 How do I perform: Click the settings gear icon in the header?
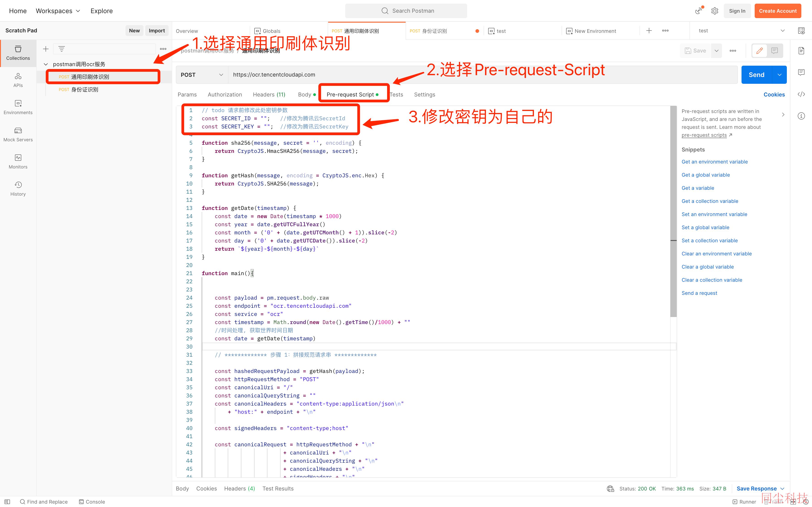pyautogui.click(x=715, y=11)
